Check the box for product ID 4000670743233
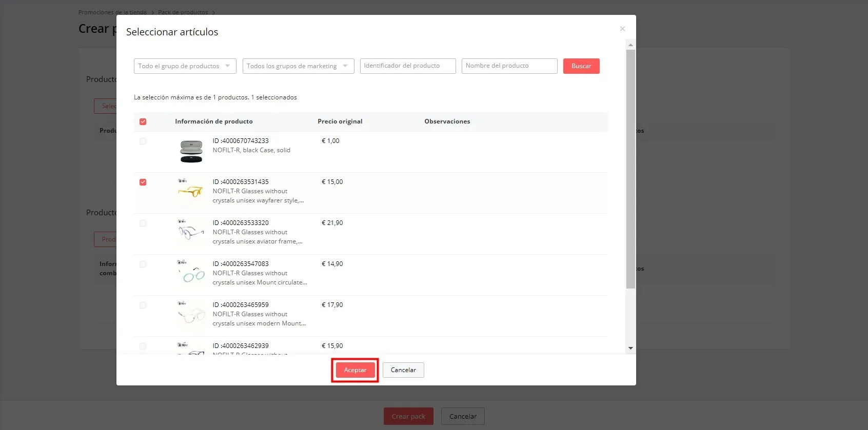This screenshot has width=868, height=430. pos(143,141)
